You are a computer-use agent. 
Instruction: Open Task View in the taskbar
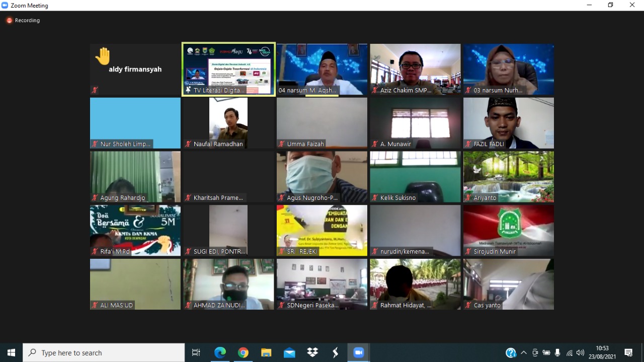(x=196, y=353)
